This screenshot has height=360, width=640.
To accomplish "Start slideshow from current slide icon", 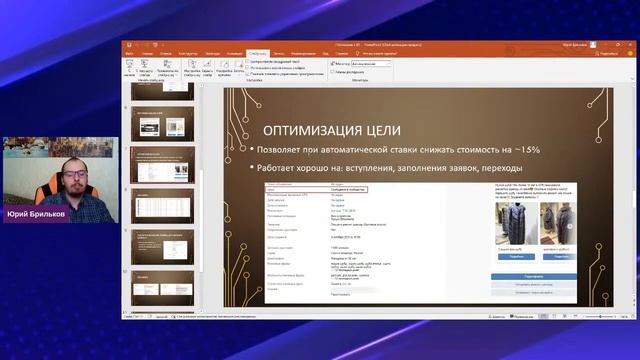I will pos(144,68).
